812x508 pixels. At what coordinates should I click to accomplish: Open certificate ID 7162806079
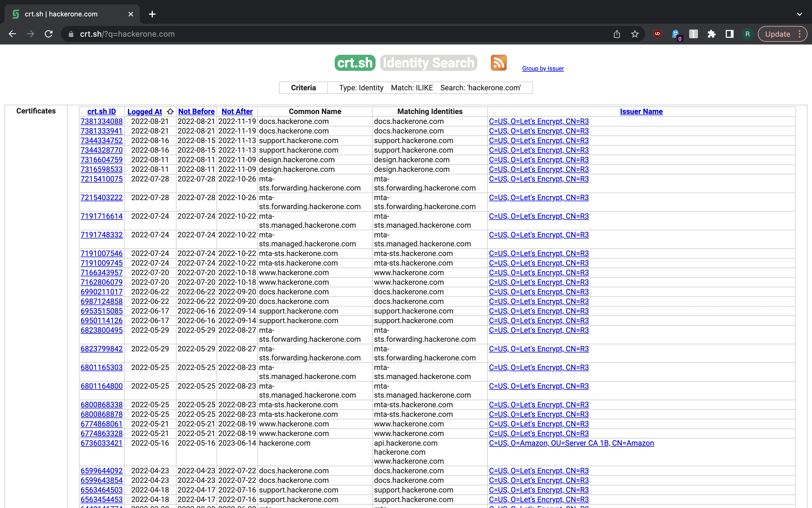tap(102, 282)
